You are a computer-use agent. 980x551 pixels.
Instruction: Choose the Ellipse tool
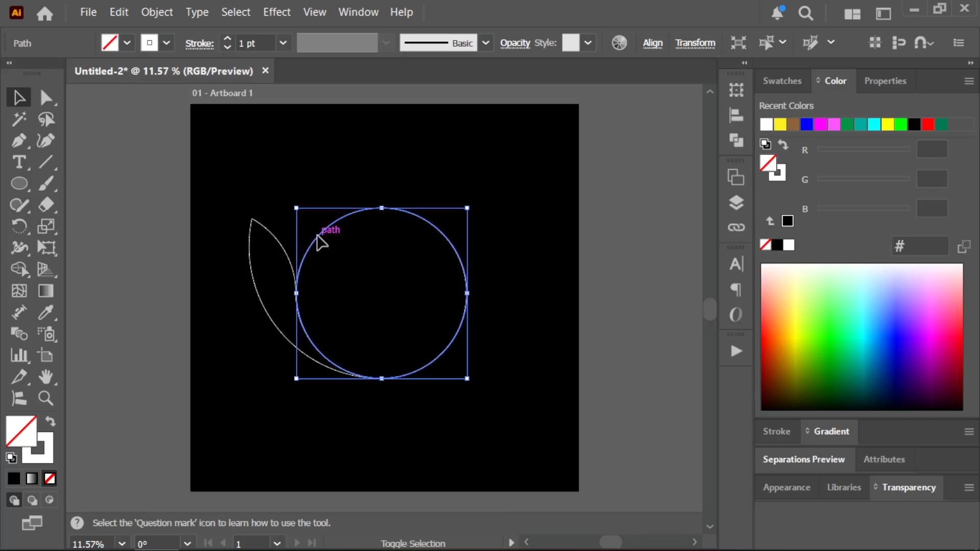(x=19, y=184)
